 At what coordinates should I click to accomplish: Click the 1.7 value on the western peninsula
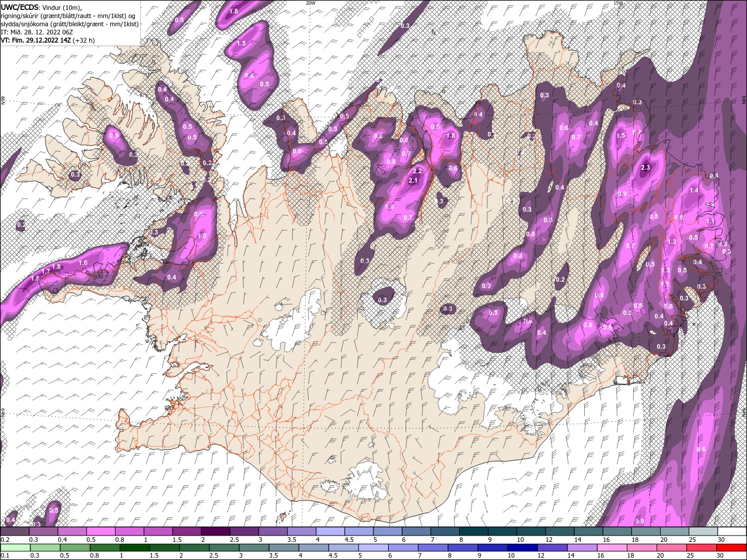[x=46, y=272]
